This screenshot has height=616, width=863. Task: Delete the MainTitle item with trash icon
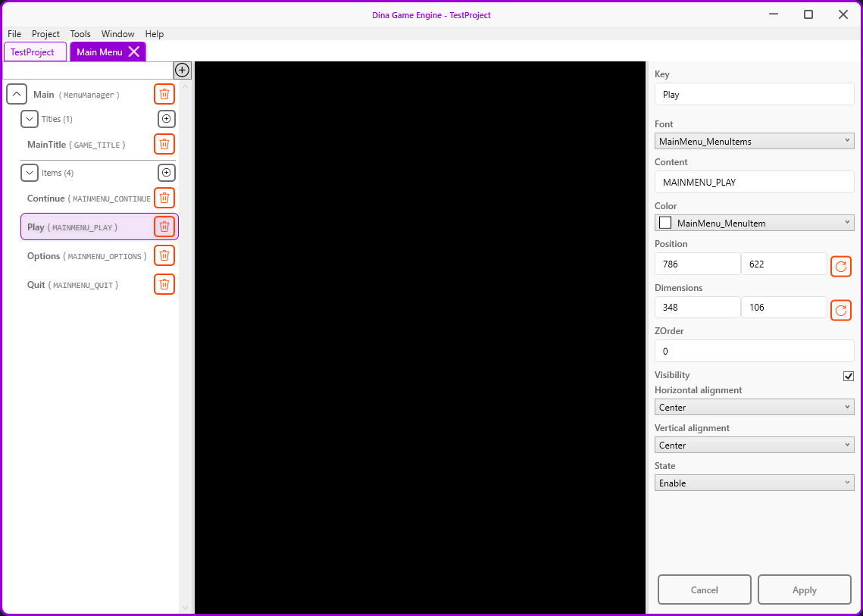click(x=164, y=144)
